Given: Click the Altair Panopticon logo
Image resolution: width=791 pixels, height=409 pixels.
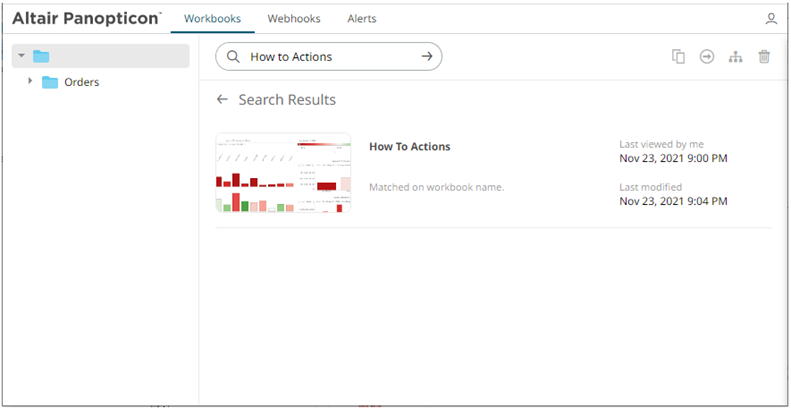Looking at the screenshot, I should (x=86, y=19).
